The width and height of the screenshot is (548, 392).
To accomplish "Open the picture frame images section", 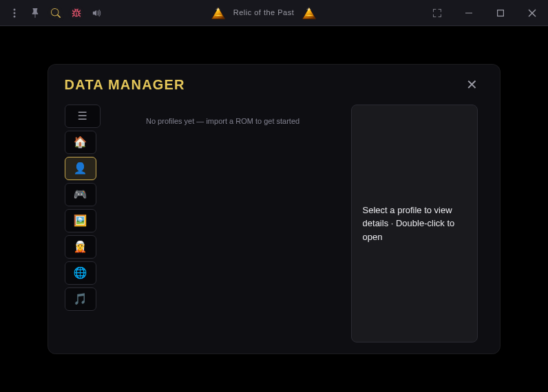I will [x=81, y=221].
